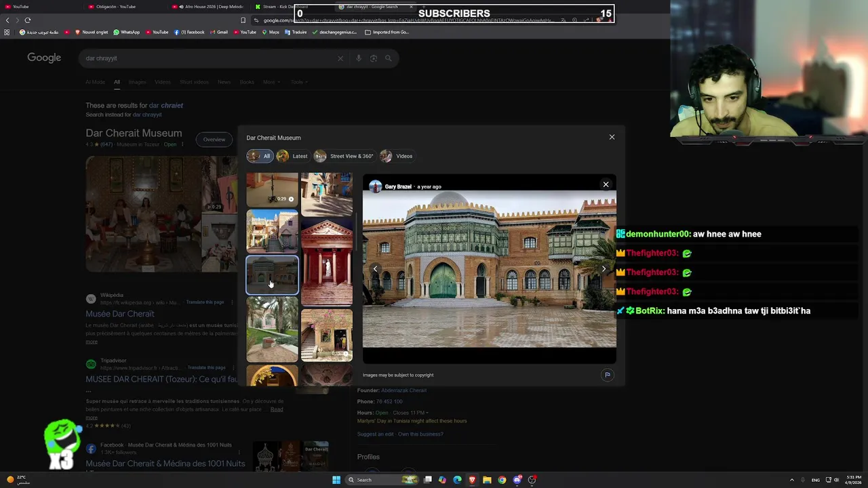Switch to the Obligación - YouTube tab
Screen dimensions: 868x488
pyautogui.click(x=122, y=7)
